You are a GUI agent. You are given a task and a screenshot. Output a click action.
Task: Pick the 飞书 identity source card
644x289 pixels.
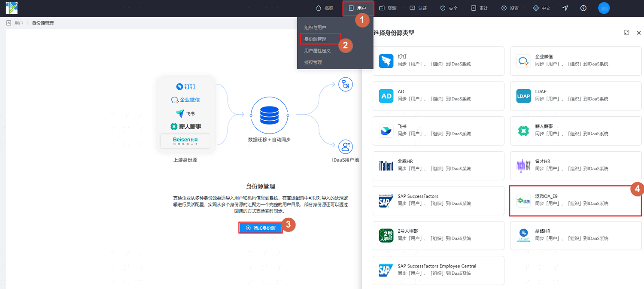(x=438, y=131)
